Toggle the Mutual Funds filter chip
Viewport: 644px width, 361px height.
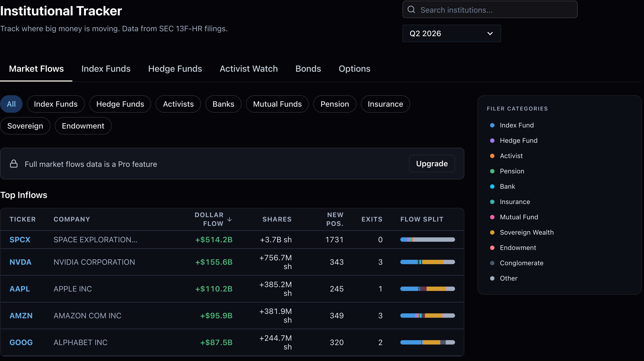pos(277,104)
